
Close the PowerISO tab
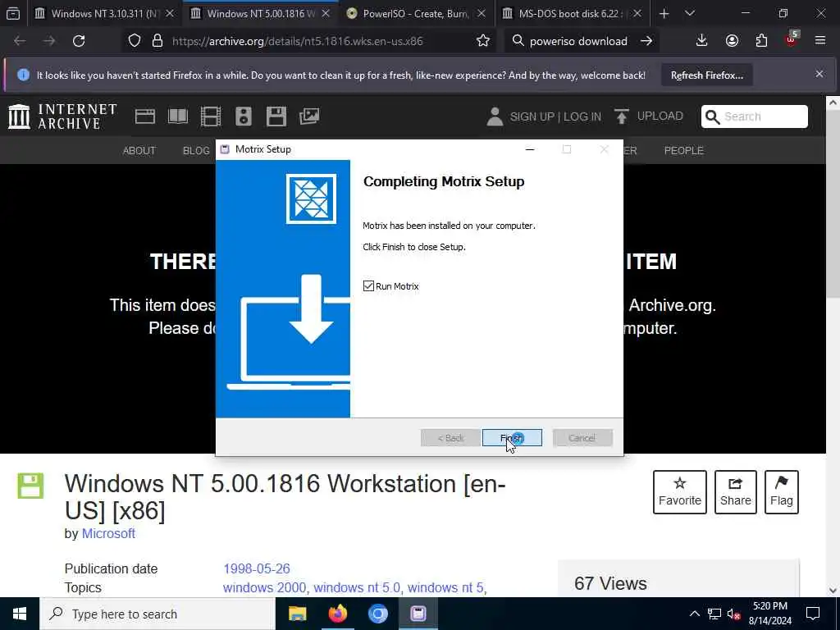[x=481, y=13]
